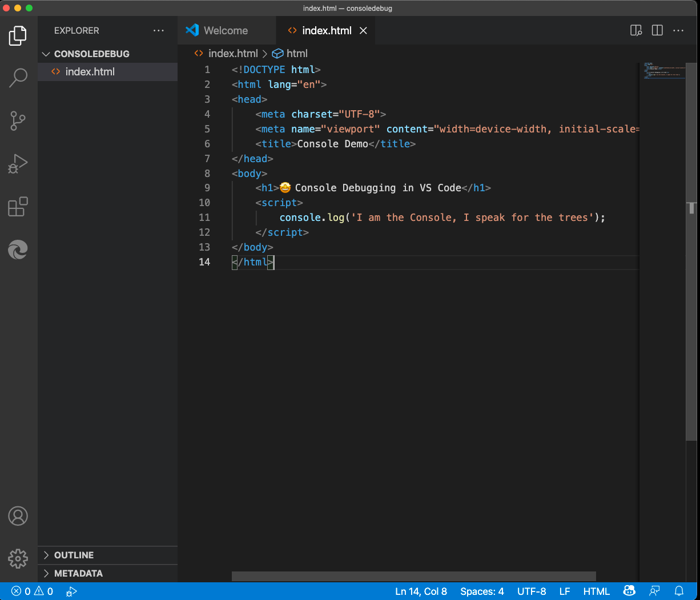
Task: Click the open preview editor icon
Action: click(636, 30)
